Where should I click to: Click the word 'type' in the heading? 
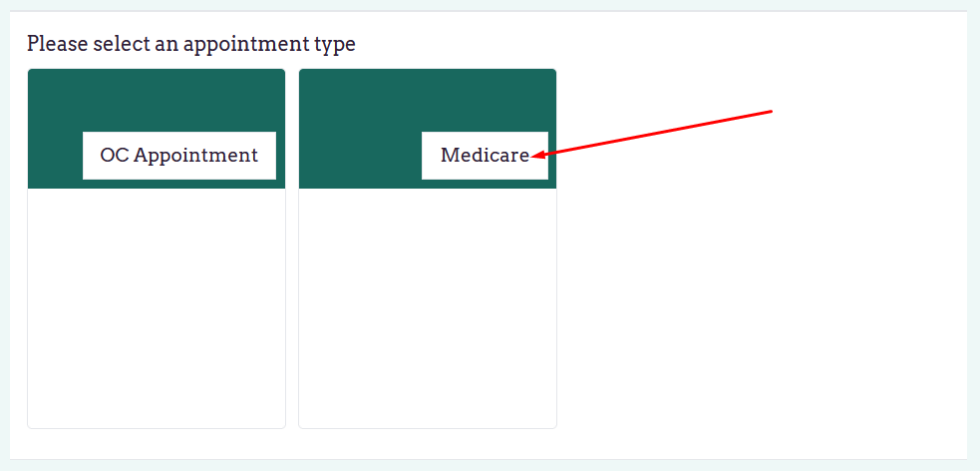click(335, 44)
